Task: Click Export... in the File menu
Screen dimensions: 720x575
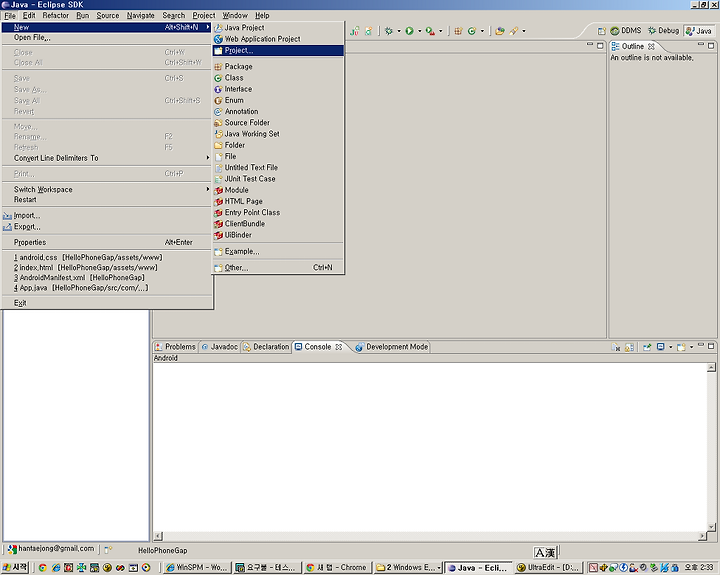Action: pos(107,226)
